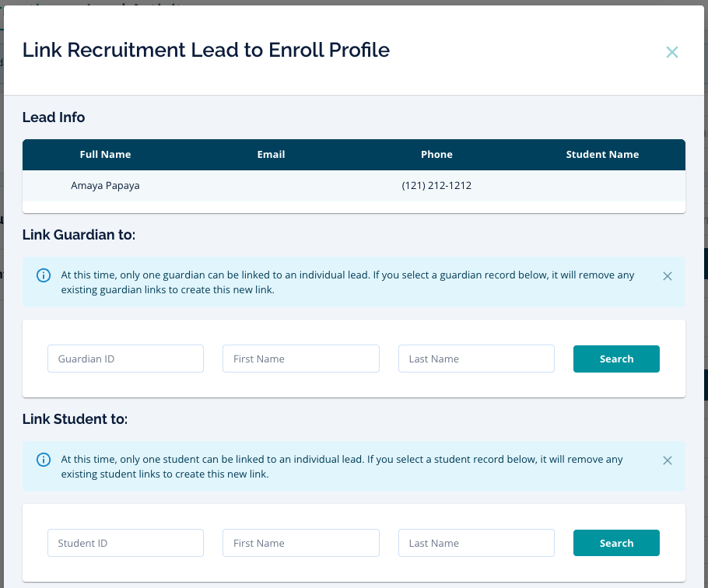Click the guardian notice message text
The image size is (708, 588).
click(x=348, y=282)
